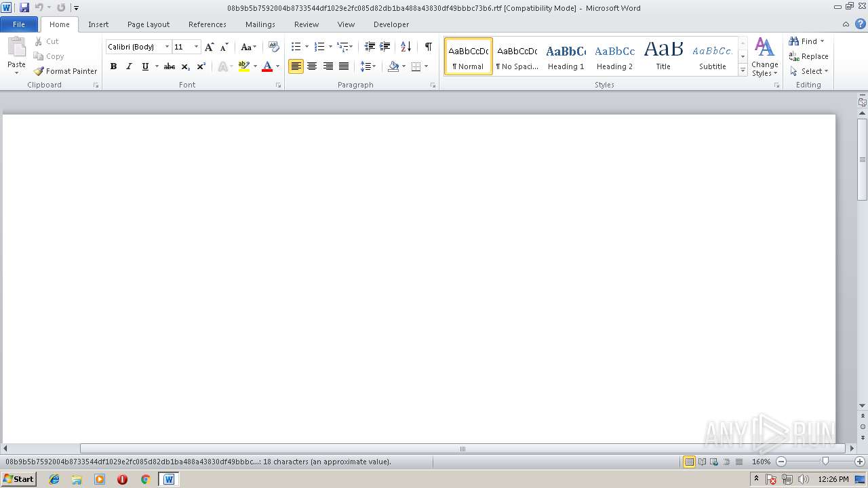Open the font name dropdown

(167, 47)
